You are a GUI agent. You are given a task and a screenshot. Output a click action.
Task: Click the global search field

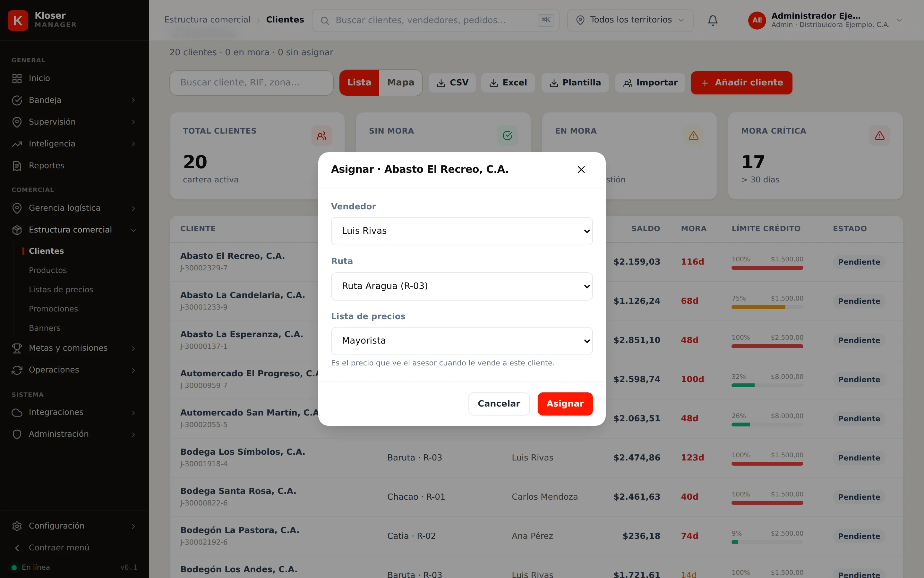tap(436, 20)
